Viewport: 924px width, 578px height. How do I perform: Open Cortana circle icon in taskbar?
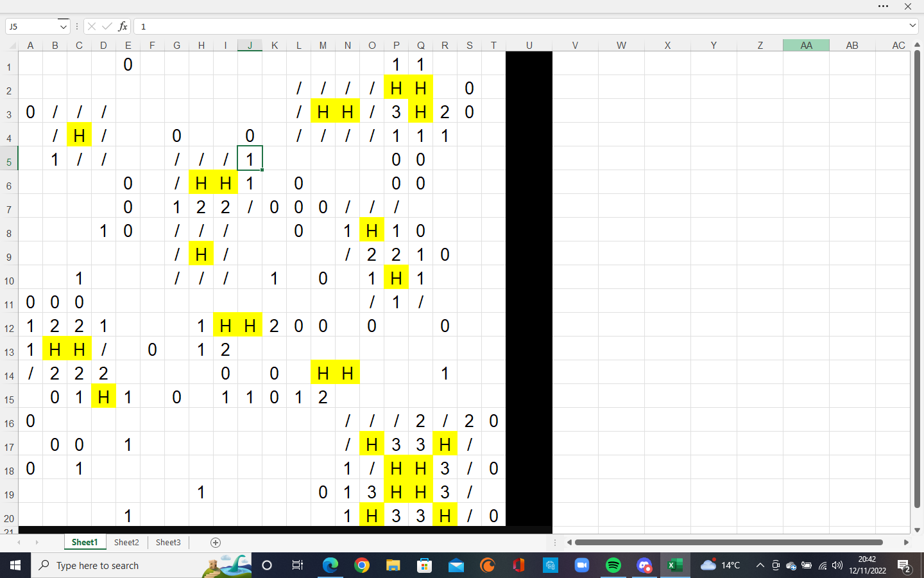click(x=267, y=565)
